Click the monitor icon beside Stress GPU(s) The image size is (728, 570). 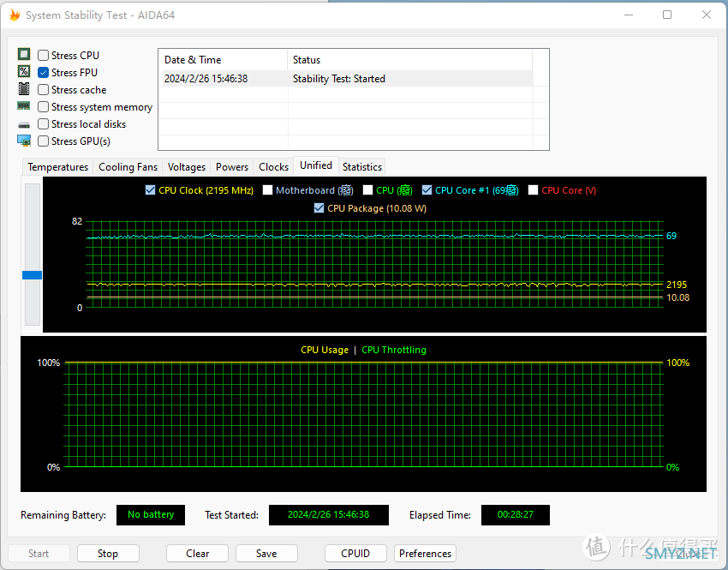click(24, 141)
